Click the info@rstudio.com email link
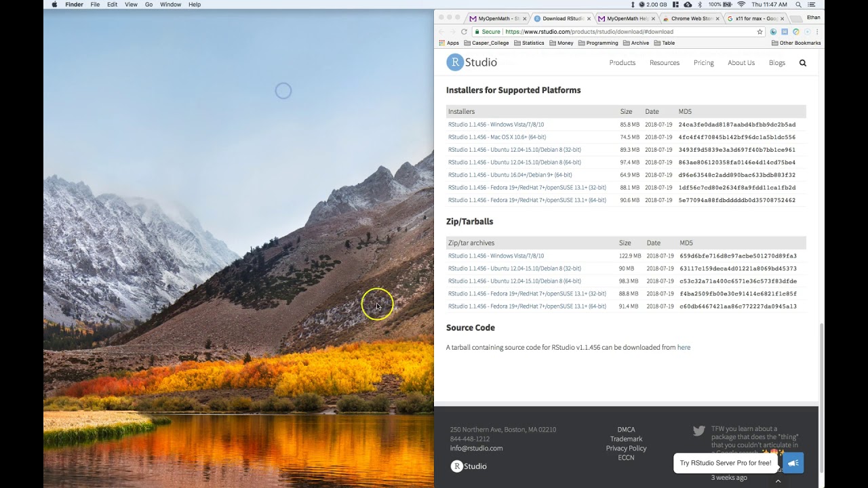The height and width of the screenshot is (488, 868). tap(476, 449)
